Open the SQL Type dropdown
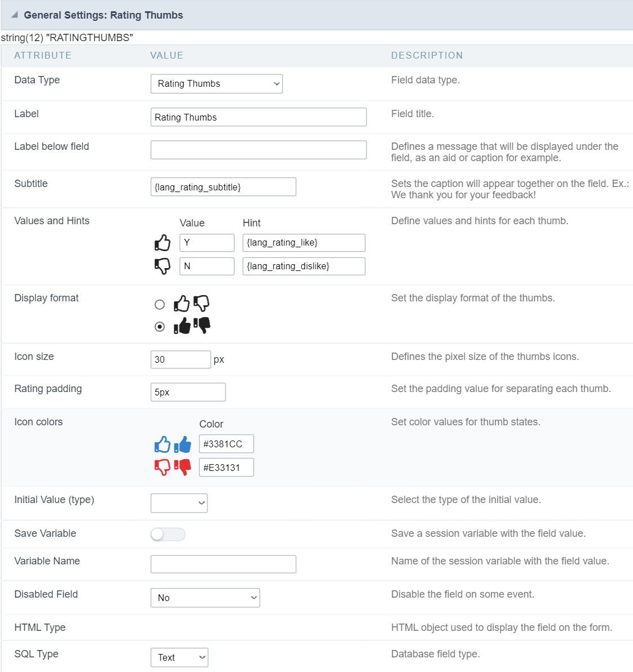The image size is (633, 672). pyautogui.click(x=179, y=657)
